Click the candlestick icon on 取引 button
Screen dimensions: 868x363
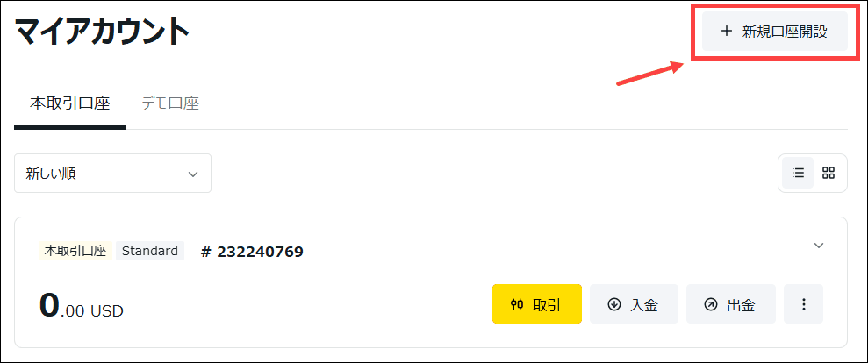point(517,304)
